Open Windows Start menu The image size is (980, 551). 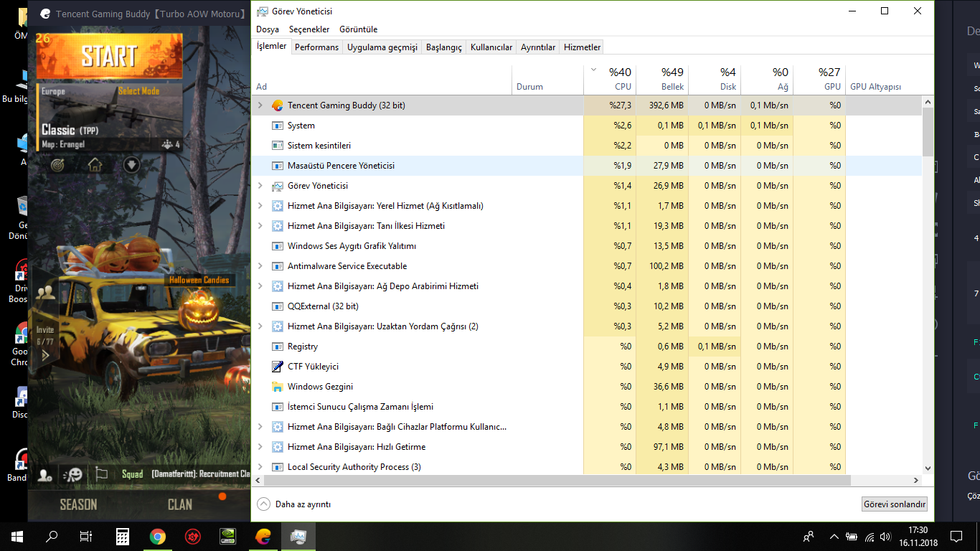(17, 536)
